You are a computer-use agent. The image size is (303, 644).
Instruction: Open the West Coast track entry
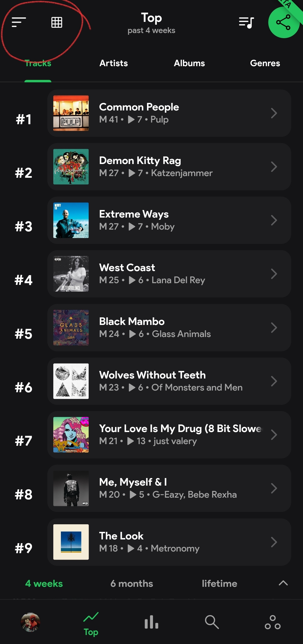169,274
